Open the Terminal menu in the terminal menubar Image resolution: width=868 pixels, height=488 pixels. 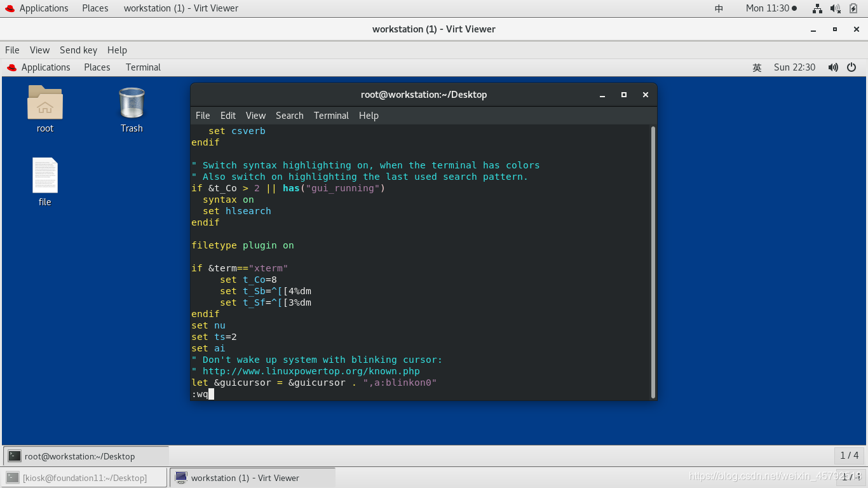[331, 116]
